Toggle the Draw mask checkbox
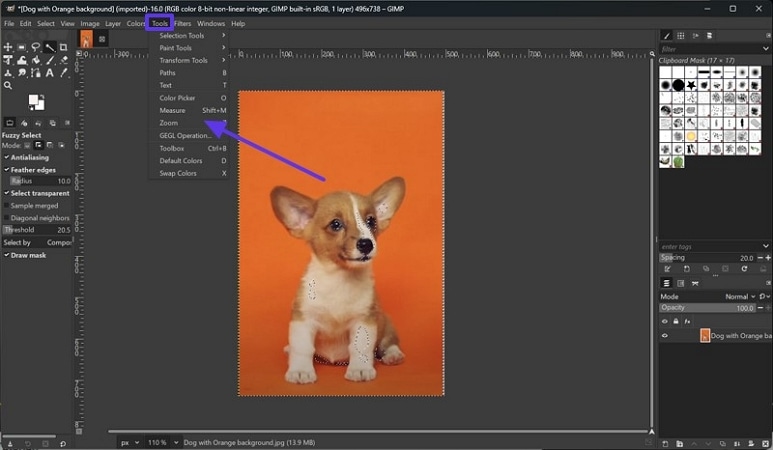Viewport: 773px width, 450px height. 7,255
